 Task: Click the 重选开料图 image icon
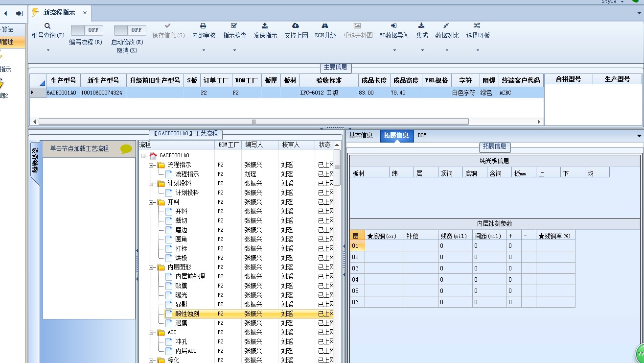pyautogui.click(x=357, y=26)
